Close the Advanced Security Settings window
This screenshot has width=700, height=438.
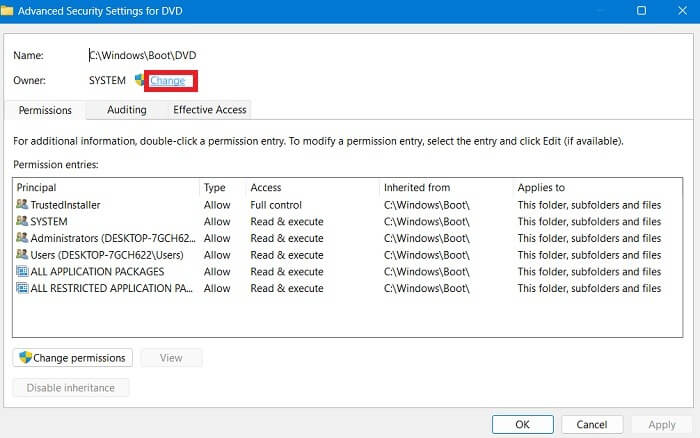pos(682,10)
